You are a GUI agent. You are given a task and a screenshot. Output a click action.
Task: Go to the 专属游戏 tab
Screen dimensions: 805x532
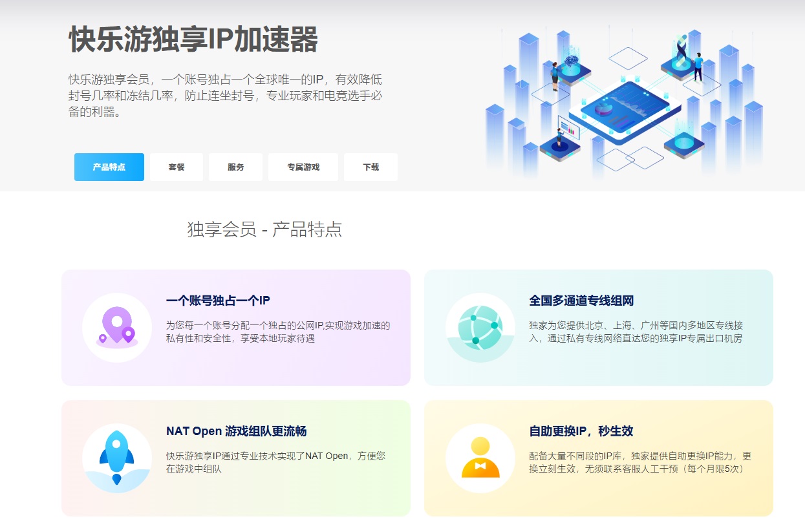(x=303, y=167)
